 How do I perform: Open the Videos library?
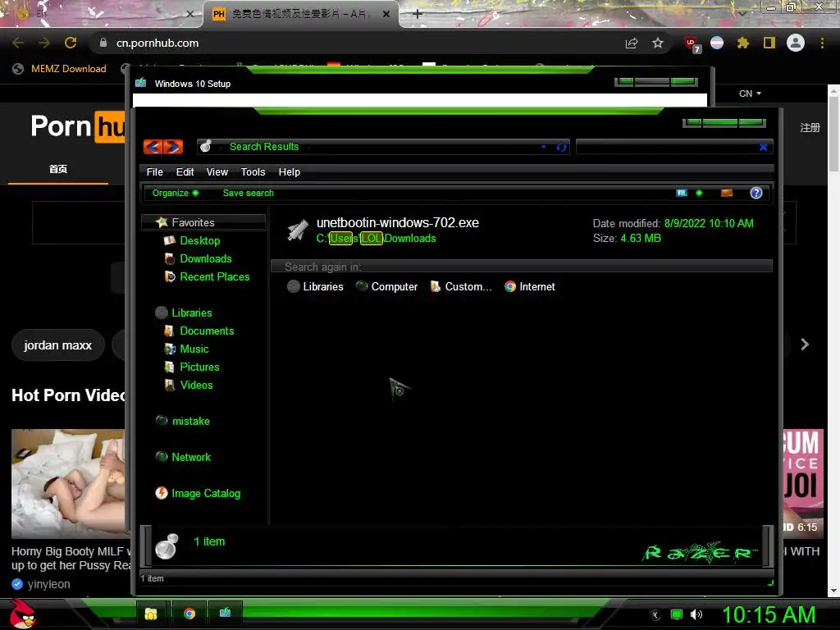[188, 386]
